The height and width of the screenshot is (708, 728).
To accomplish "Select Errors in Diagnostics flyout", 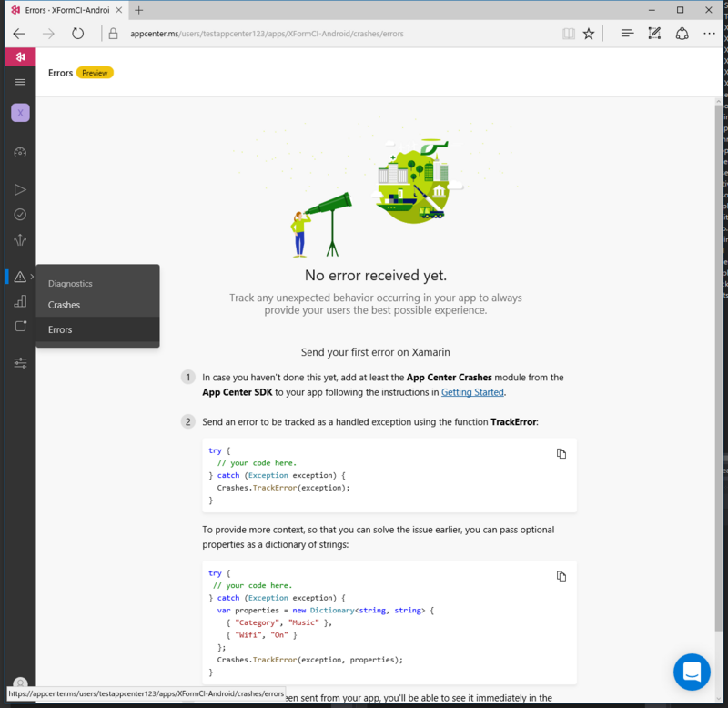I will (98, 329).
